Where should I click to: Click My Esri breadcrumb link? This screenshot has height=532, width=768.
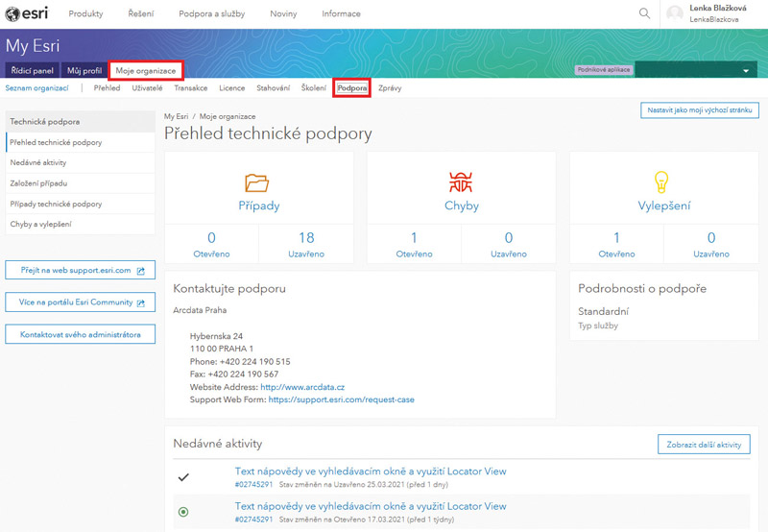tap(176, 116)
